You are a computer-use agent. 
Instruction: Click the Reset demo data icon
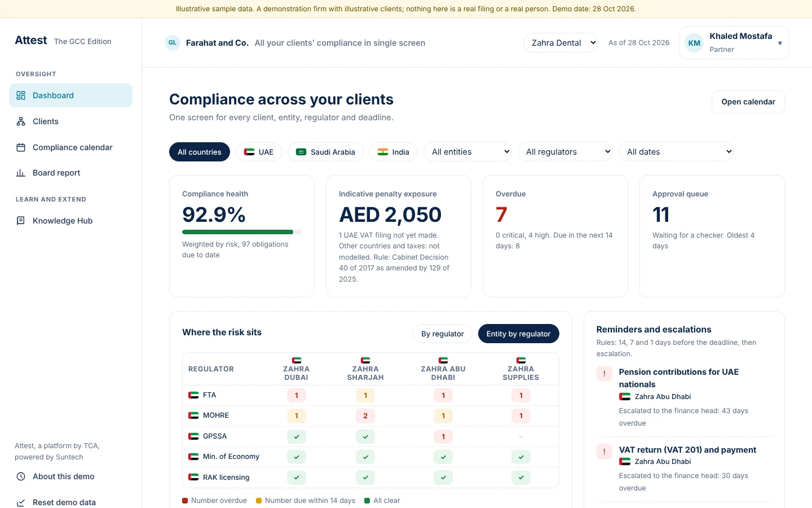(21, 502)
